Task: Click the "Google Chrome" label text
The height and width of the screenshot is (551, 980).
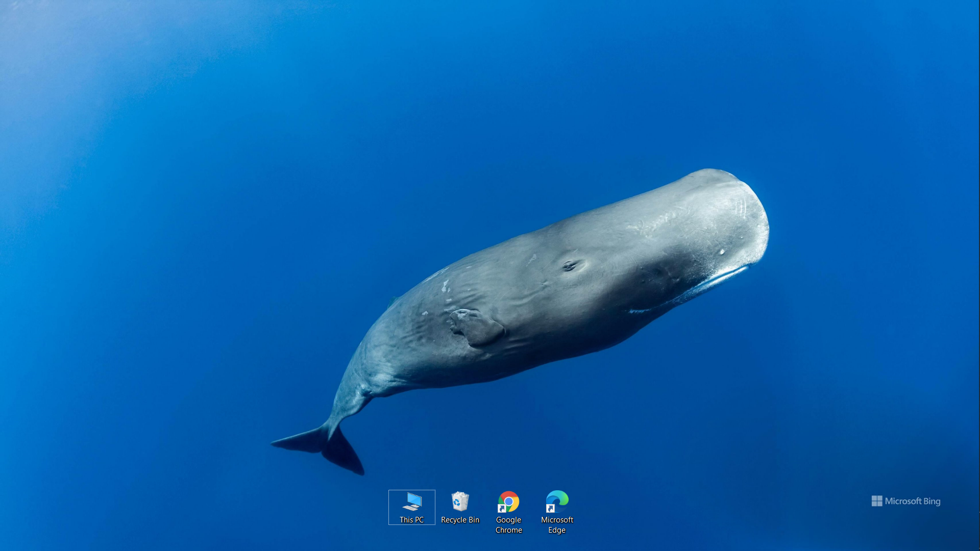Action: click(508, 525)
